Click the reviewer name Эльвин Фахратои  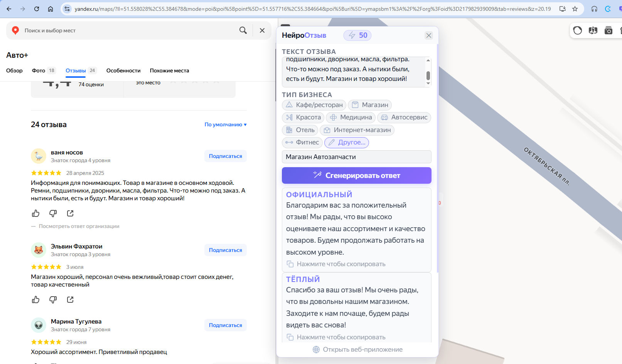click(77, 247)
